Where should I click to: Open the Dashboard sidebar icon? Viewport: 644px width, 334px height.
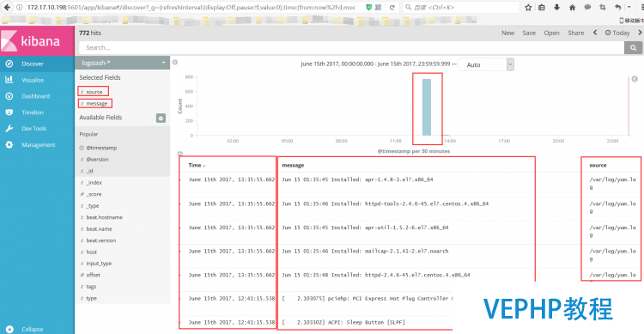tap(9, 96)
